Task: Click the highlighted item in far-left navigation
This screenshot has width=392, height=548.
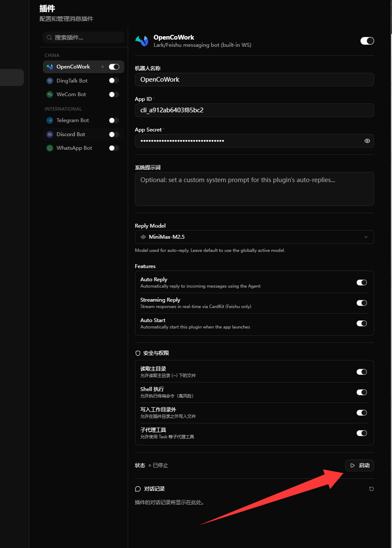Action: 12,77
